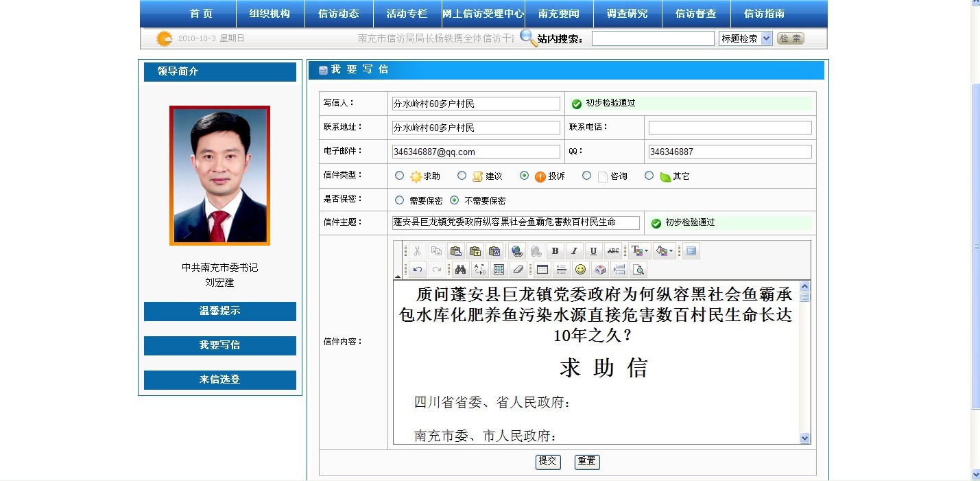Open 调查研究 navigation item
Image resolution: width=980 pixels, height=481 pixels.
coord(627,14)
